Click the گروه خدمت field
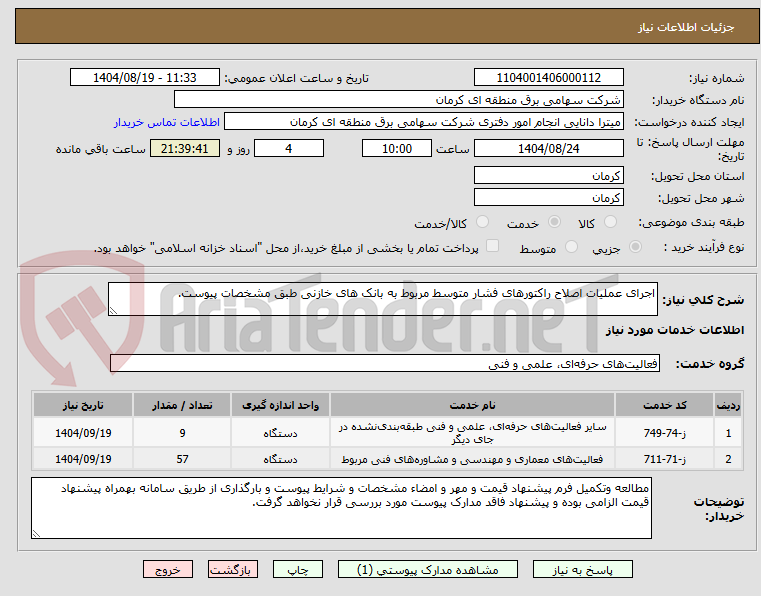 click(385, 363)
